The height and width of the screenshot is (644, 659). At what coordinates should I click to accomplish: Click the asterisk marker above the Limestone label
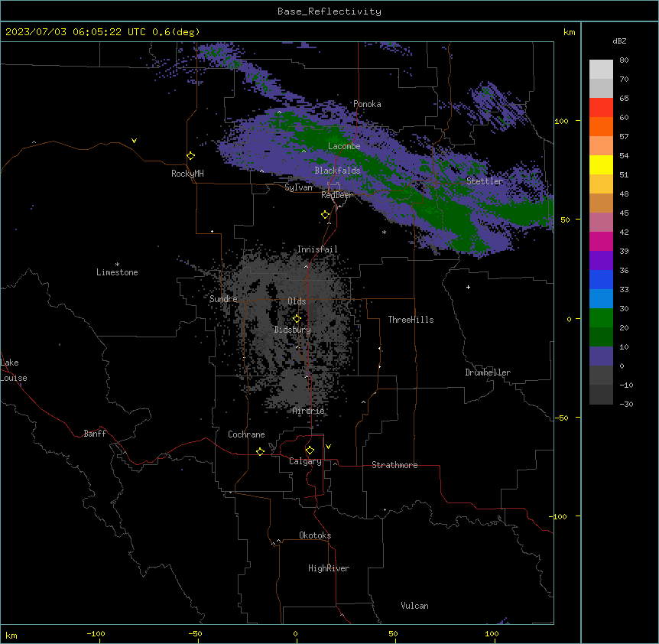point(117,265)
